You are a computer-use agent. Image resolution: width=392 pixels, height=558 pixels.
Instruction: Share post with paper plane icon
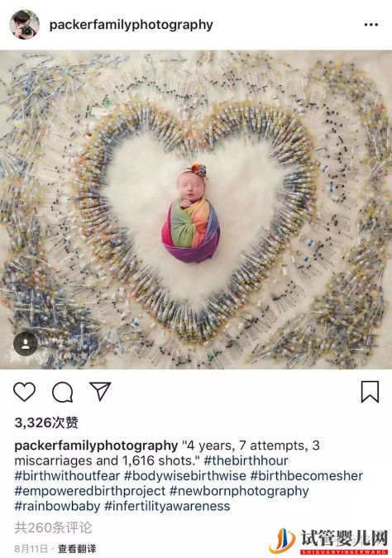click(x=100, y=391)
